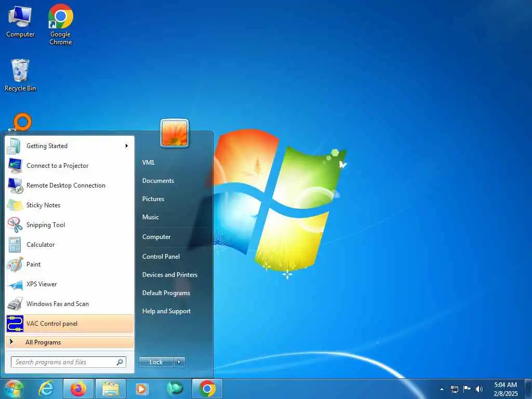Show hidden tray icons arrow

pos(442,389)
